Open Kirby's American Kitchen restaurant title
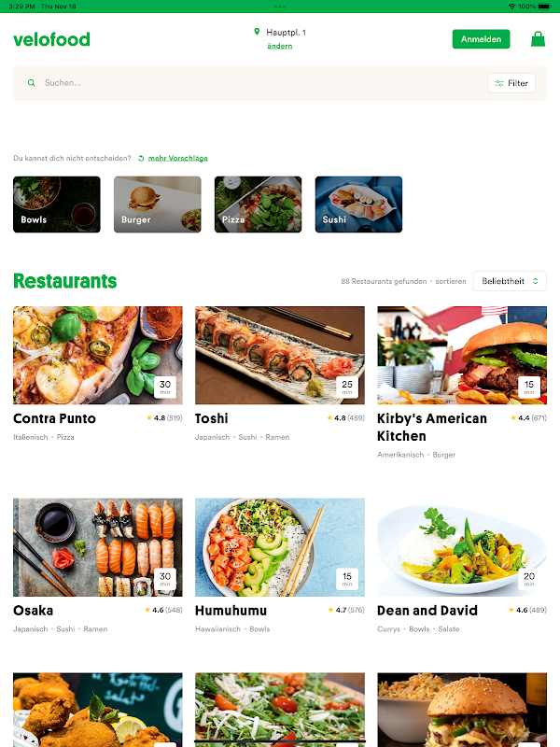Image resolution: width=560 pixels, height=747 pixels. click(432, 427)
